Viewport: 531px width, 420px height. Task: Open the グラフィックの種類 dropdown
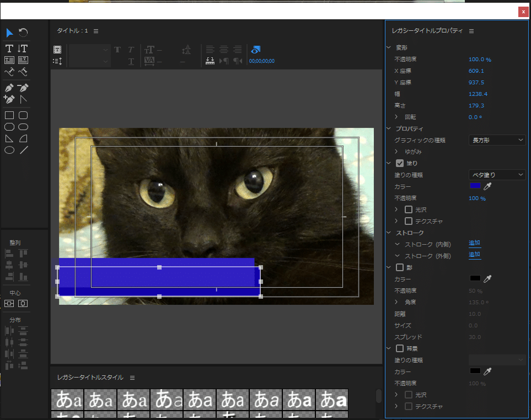[497, 141]
